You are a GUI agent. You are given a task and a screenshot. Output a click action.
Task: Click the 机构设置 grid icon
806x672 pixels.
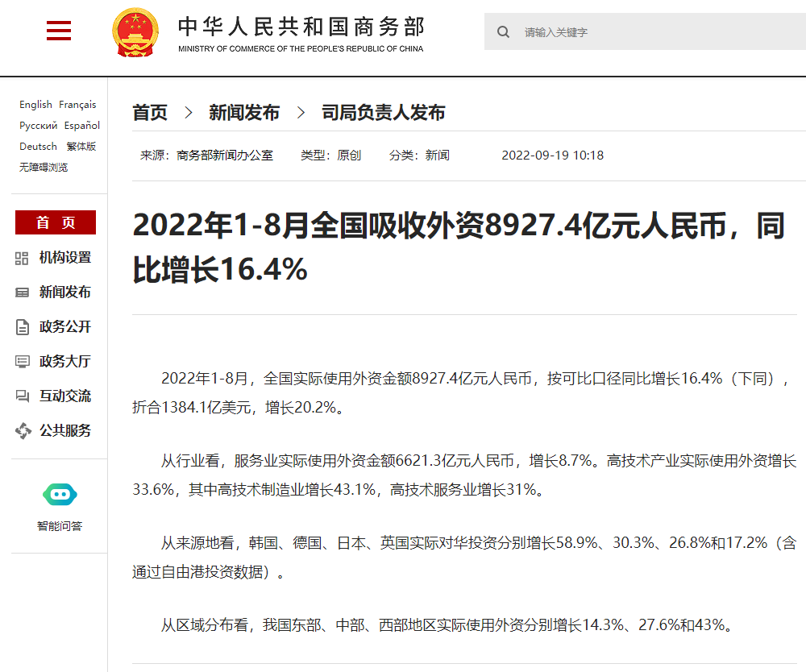pos(23,258)
